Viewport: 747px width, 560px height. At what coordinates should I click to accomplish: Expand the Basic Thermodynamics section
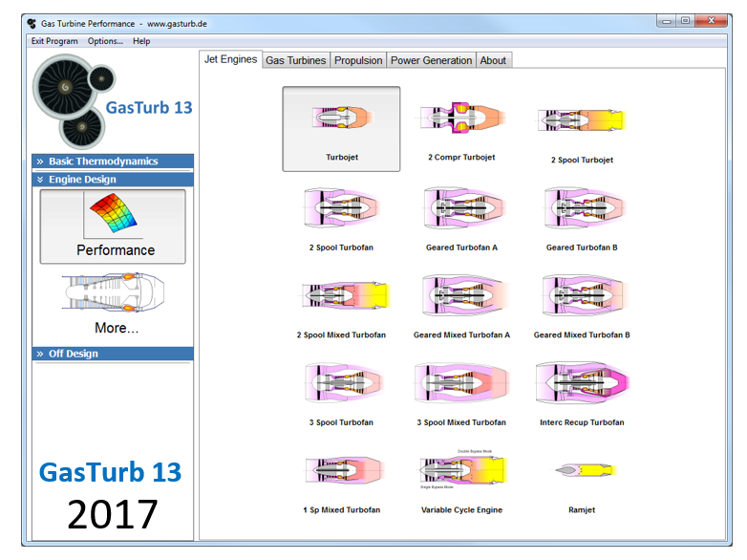(x=113, y=162)
